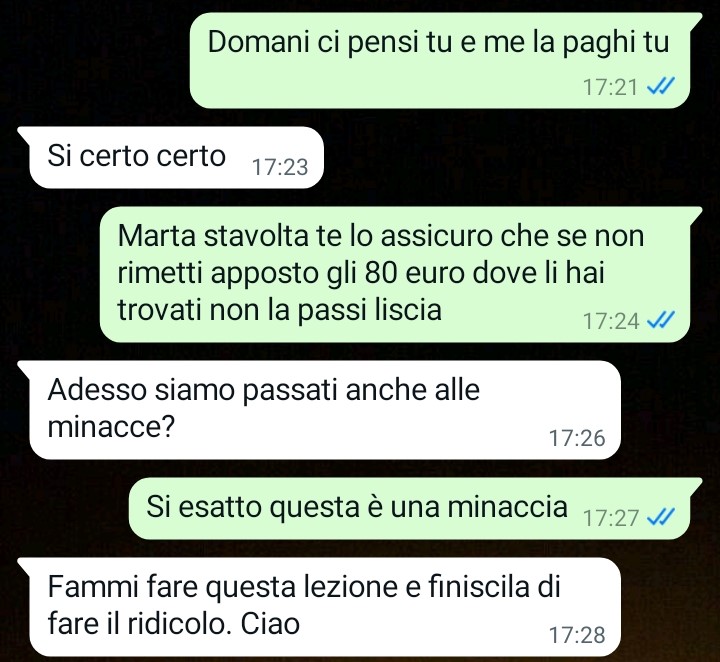Viewport: 720px width, 662px height.
Task: Tap the 17:23 timestamp on received message
Action: point(280,167)
